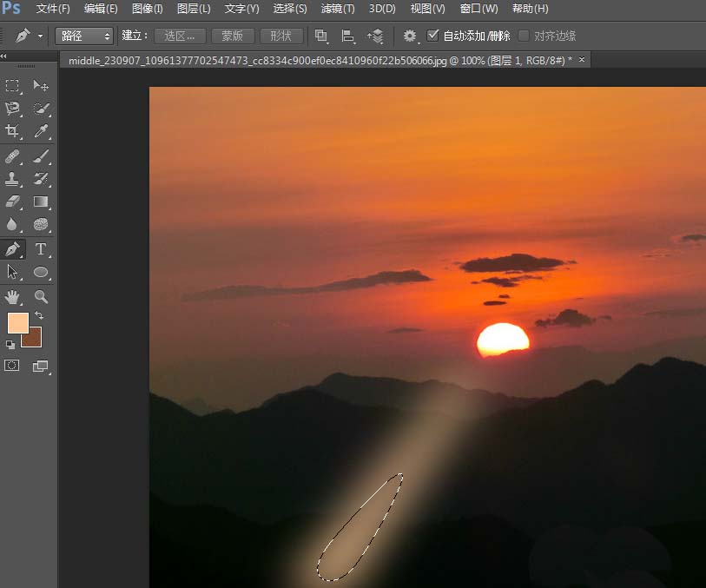Select the Brush tool
Image resolution: width=706 pixels, height=588 pixels.
coord(39,156)
